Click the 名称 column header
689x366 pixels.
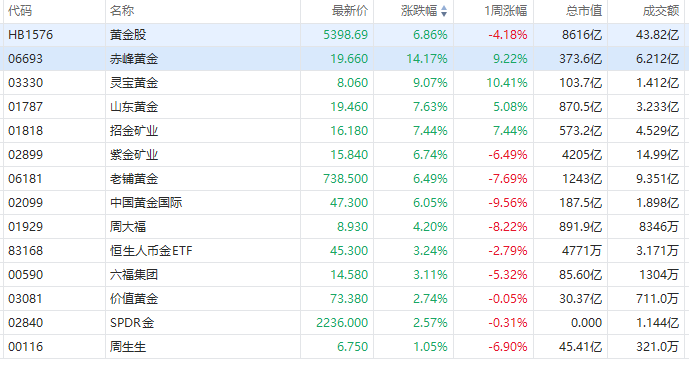pos(122,11)
